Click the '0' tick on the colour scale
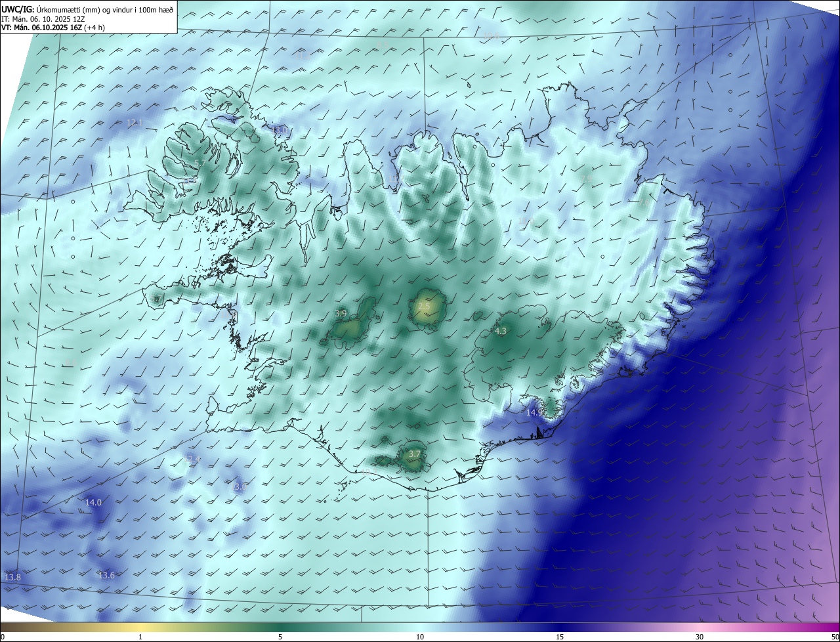Screen dimensions: 840x642 [3, 637]
